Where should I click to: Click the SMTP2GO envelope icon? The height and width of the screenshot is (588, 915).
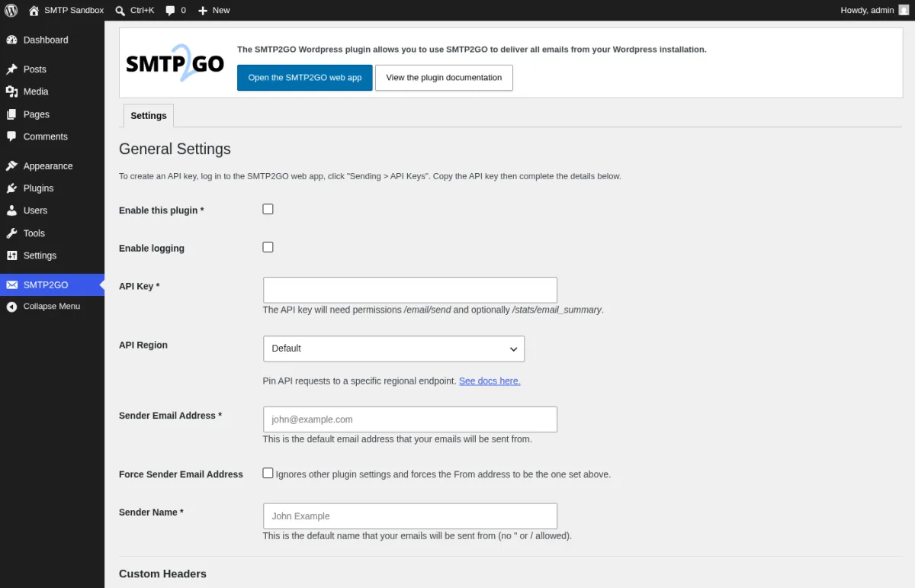[11, 285]
